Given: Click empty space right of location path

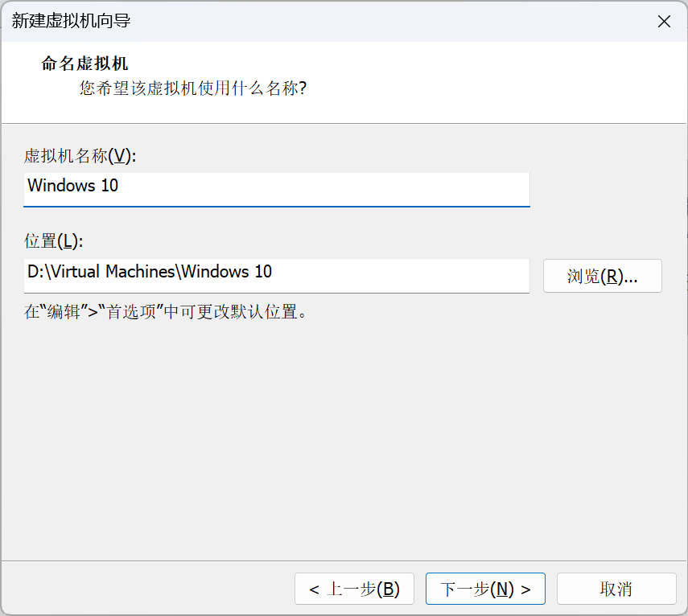Looking at the screenshot, I should pos(401,276).
